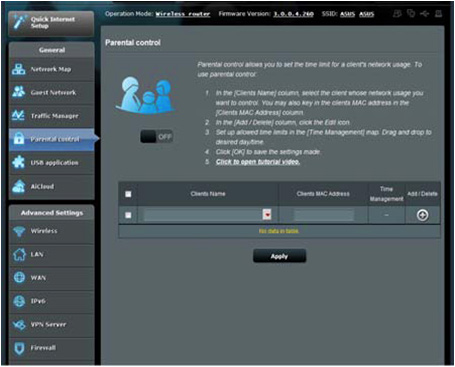The width and height of the screenshot is (455, 367).
Task: Click the tutorial video link
Action: pyautogui.click(x=258, y=162)
